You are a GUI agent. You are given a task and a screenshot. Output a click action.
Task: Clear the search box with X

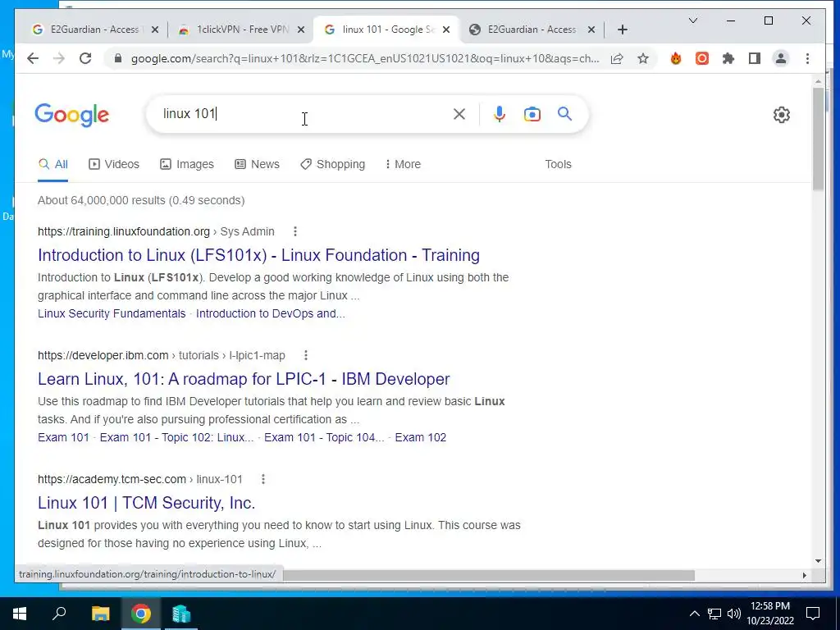point(459,114)
